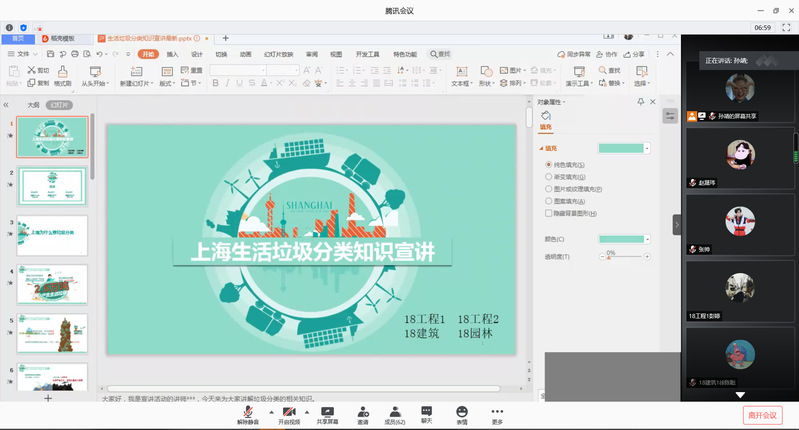Open the 颜色 color dropdown

click(x=647, y=239)
